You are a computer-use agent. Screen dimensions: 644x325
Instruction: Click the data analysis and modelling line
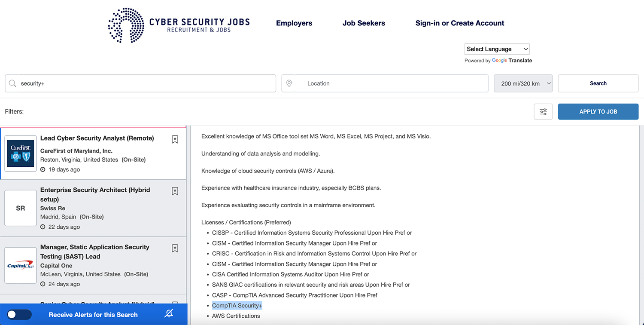pyautogui.click(x=261, y=153)
